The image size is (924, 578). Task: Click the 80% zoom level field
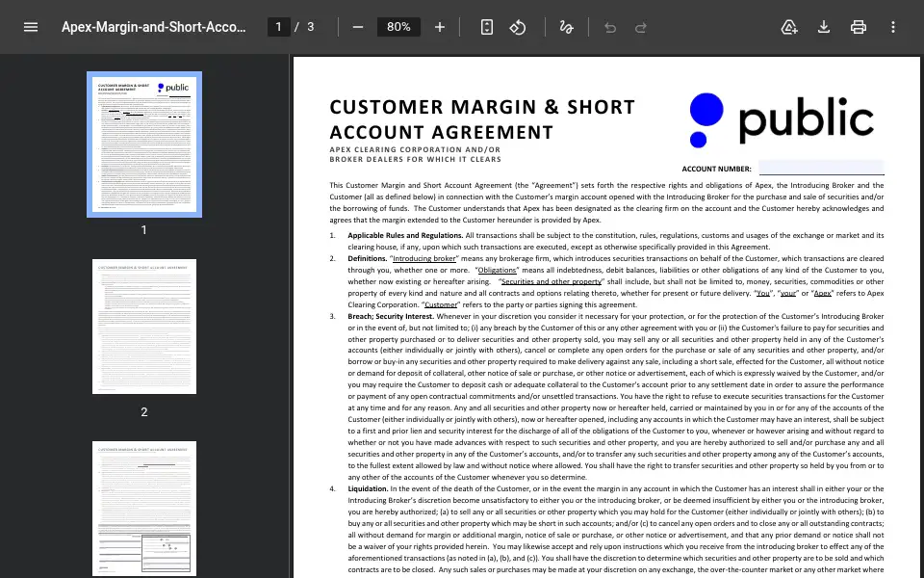coord(398,27)
